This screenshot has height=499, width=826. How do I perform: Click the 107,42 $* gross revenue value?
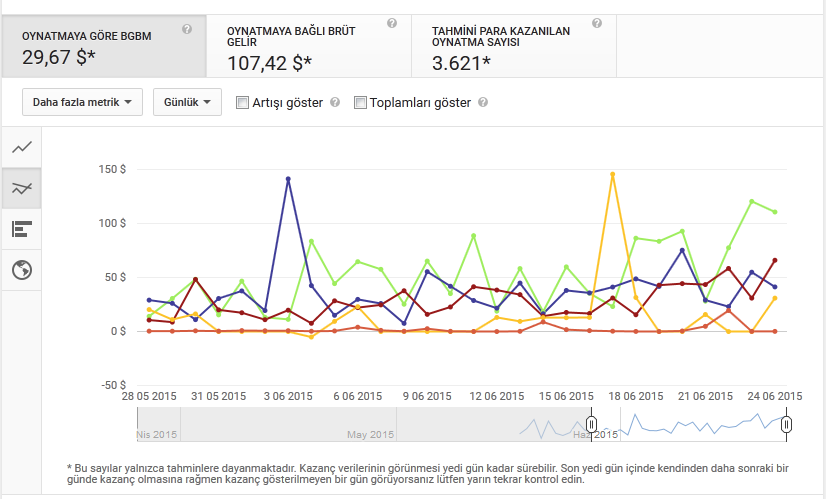270,63
